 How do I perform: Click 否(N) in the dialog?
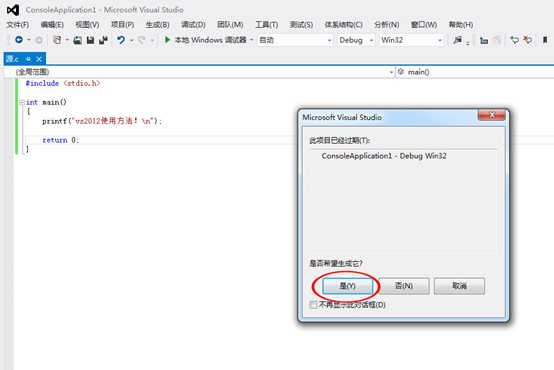coord(404,286)
